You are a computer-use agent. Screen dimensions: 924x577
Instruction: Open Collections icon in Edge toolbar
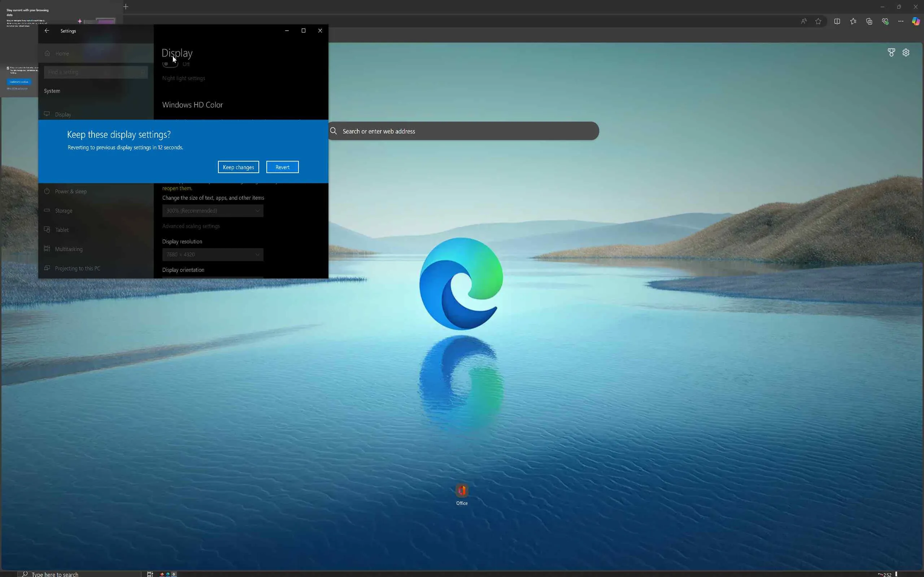pos(869,21)
